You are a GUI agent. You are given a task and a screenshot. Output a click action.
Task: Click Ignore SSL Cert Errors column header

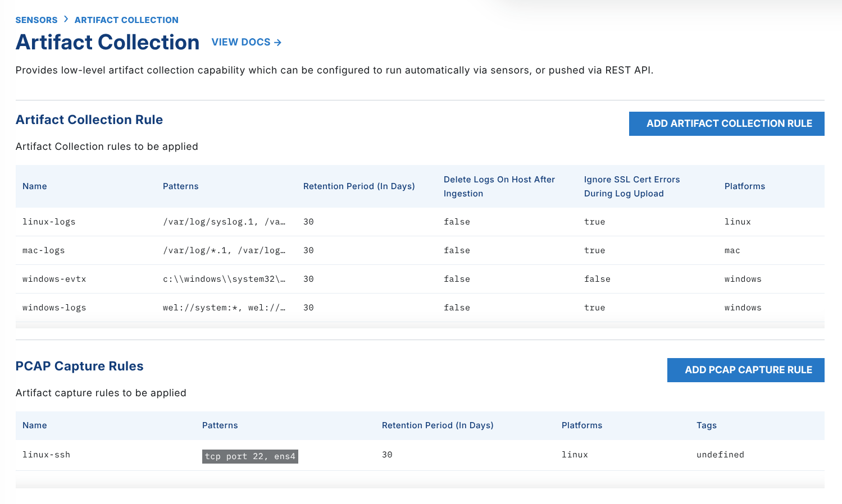[x=631, y=186]
